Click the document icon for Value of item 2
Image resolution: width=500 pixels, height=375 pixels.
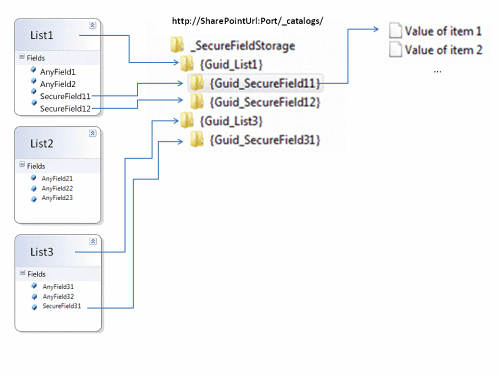395,49
